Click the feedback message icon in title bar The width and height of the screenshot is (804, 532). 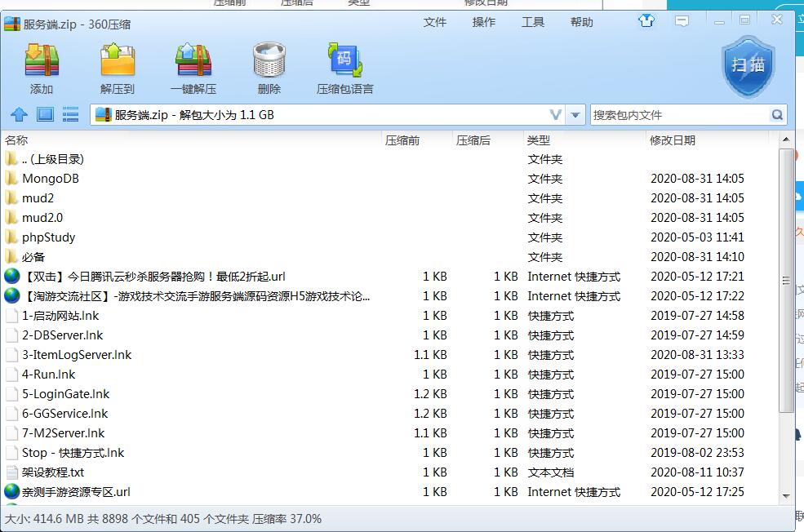(682, 21)
